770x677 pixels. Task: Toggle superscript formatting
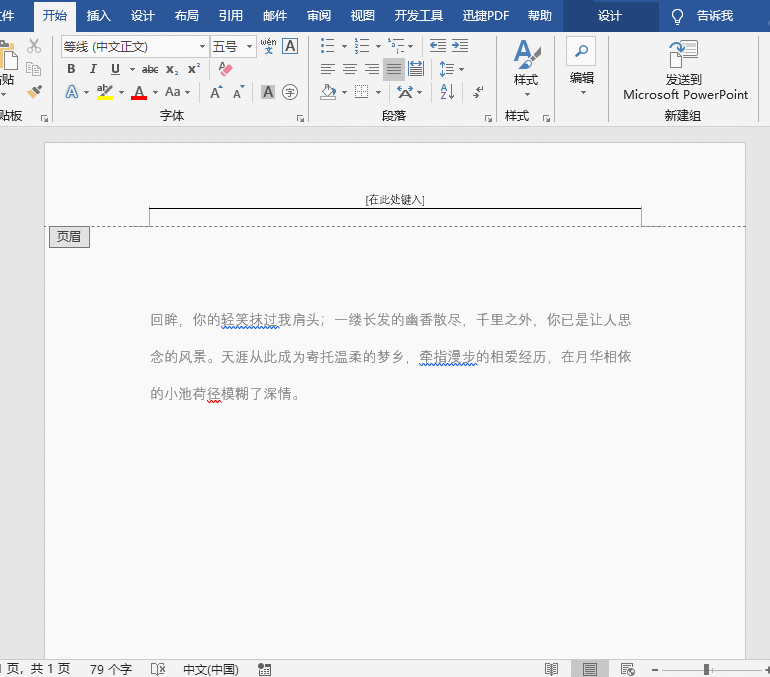click(x=194, y=69)
